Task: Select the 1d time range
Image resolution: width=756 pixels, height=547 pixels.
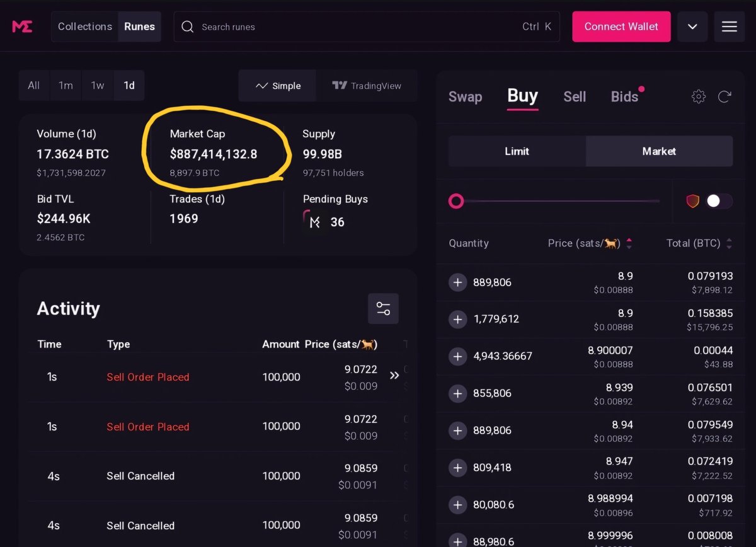Action: coord(129,86)
